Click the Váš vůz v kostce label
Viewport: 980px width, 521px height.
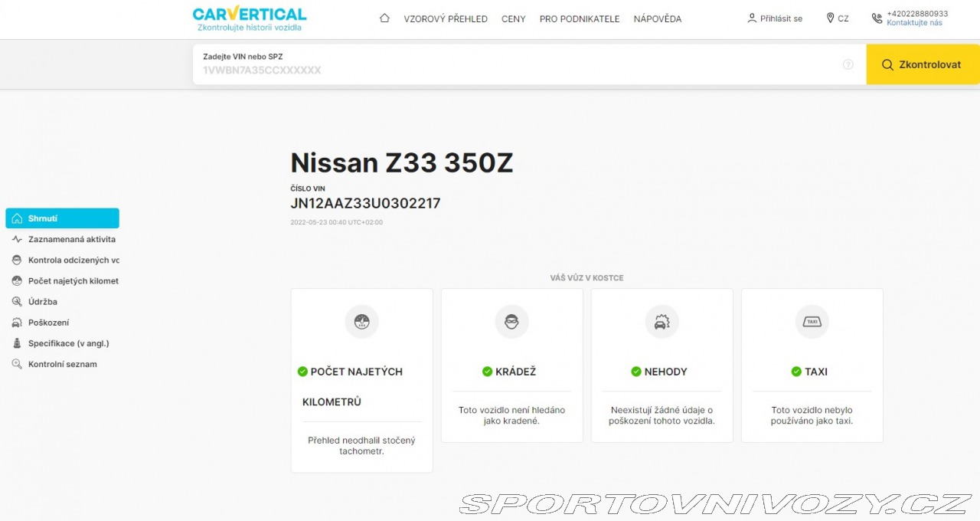pos(586,278)
